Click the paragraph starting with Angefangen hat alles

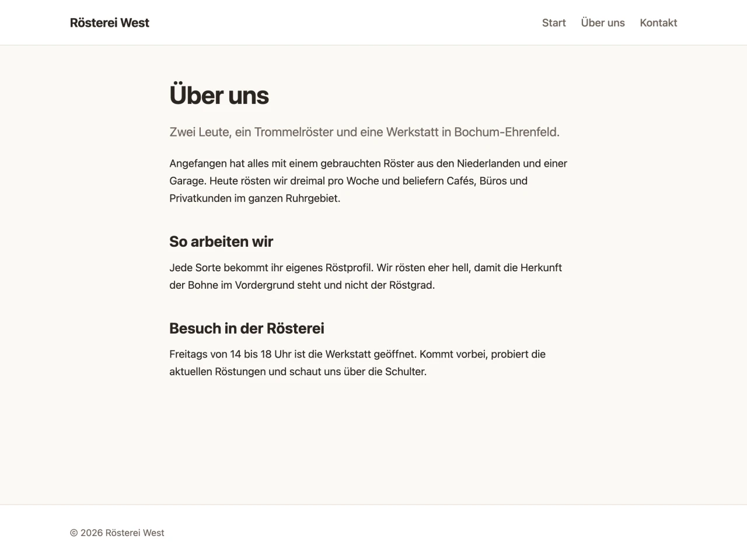tap(368, 181)
